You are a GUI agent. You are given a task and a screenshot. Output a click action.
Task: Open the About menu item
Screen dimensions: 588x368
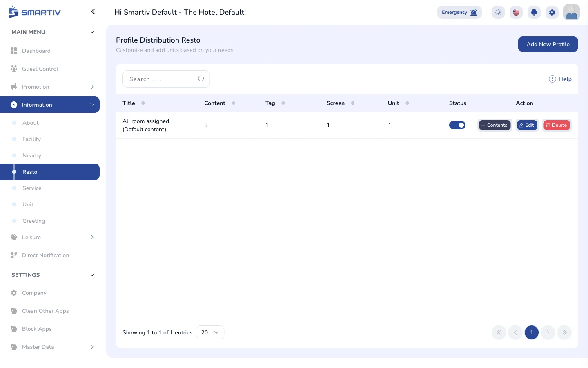coord(50,123)
